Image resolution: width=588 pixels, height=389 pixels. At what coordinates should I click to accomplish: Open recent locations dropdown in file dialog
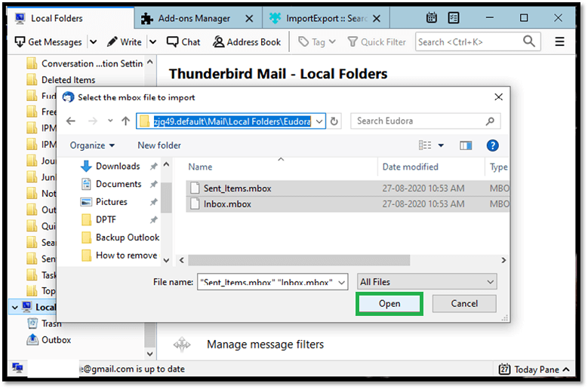coord(110,121)
